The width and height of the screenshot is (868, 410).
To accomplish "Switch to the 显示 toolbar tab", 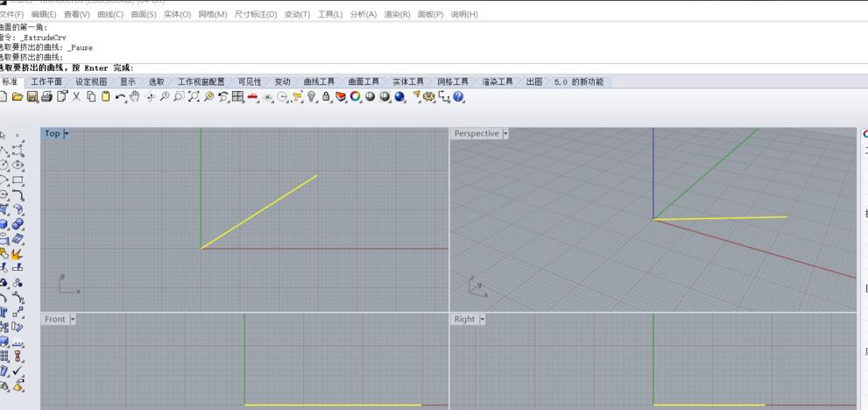I will 128,82.
